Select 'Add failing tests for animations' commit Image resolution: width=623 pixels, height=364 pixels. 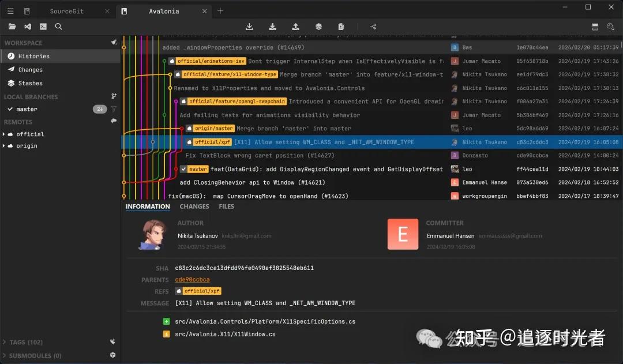371,115
